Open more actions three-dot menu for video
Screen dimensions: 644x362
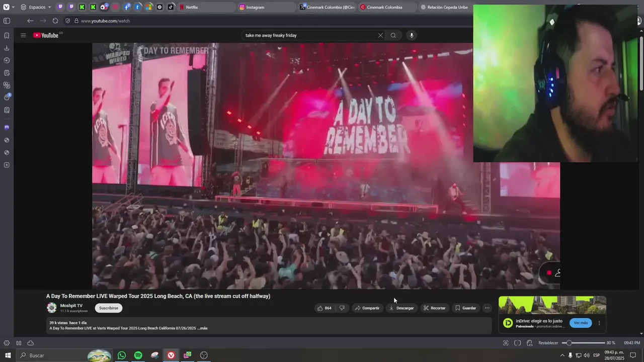(x=487, y=308)
